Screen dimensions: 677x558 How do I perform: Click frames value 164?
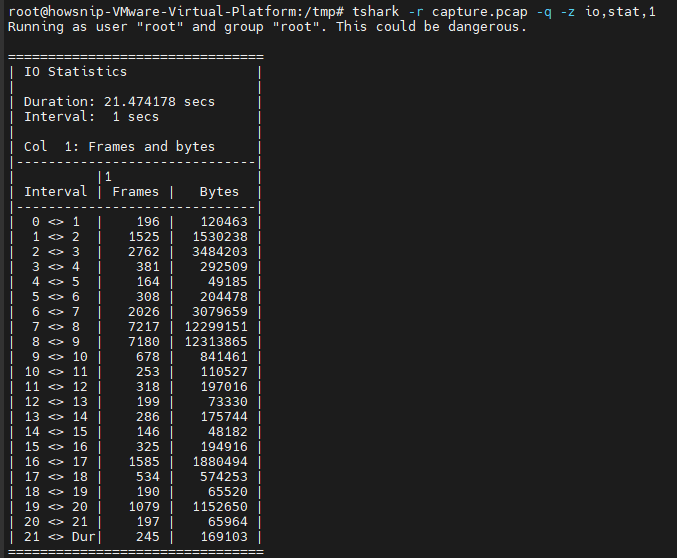(x=148, y=282)
